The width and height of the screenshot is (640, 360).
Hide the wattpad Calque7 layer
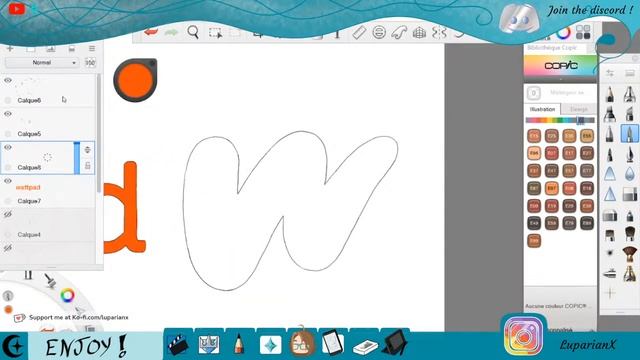pos(8,181)
